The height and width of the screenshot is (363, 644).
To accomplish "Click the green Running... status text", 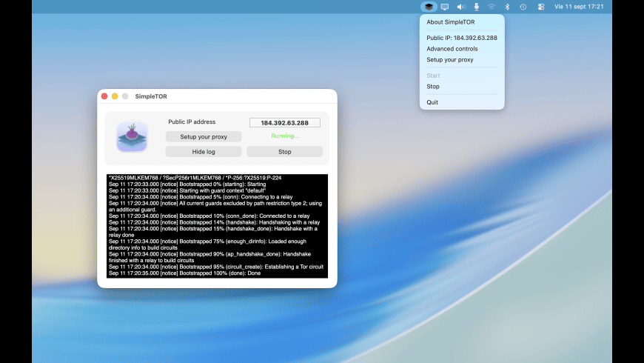I will tap(285, 136).
